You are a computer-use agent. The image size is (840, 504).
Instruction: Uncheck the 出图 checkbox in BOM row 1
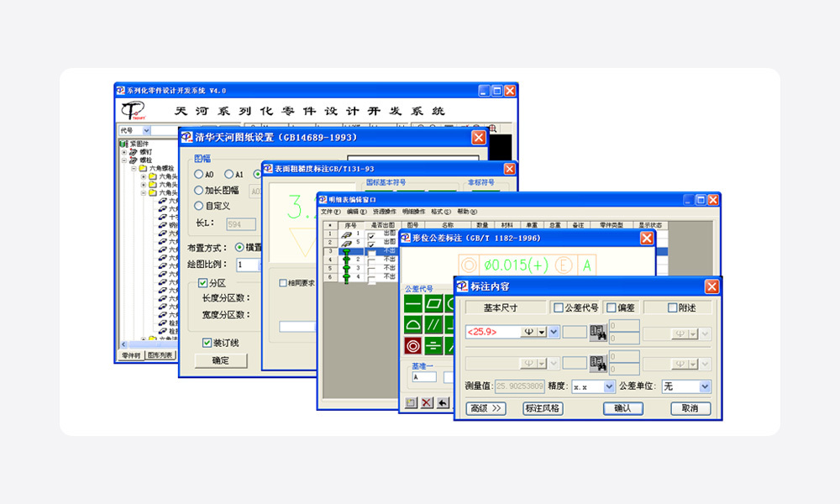(x=371, y=236)
